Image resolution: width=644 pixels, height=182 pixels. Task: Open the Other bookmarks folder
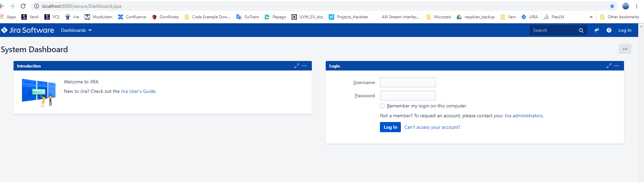tap(619, 17)
